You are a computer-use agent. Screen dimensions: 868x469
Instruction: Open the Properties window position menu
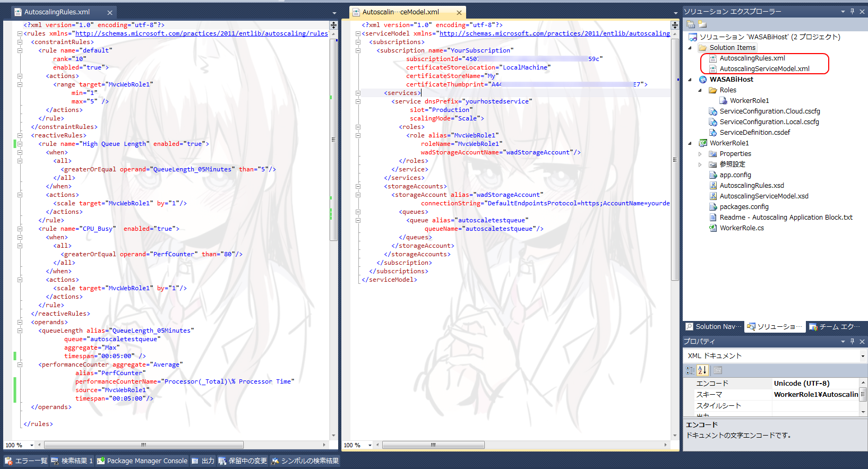tap(843, 342)
